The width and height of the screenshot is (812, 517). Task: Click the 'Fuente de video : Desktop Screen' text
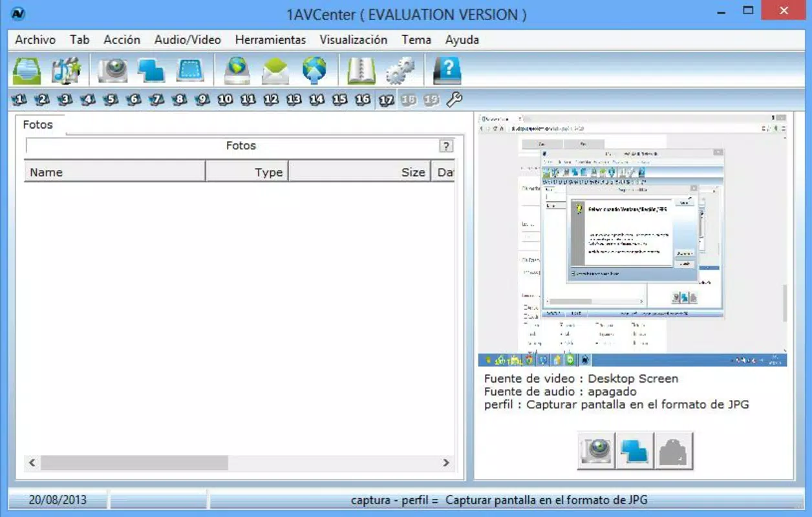pyautogui.click(x=581, y=379)
